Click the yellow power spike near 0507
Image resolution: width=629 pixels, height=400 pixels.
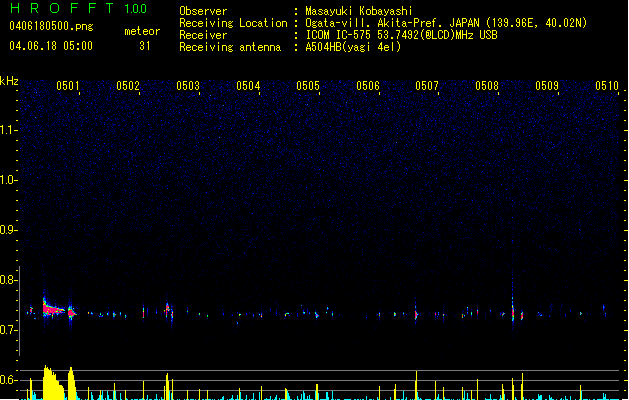(416, 385)
